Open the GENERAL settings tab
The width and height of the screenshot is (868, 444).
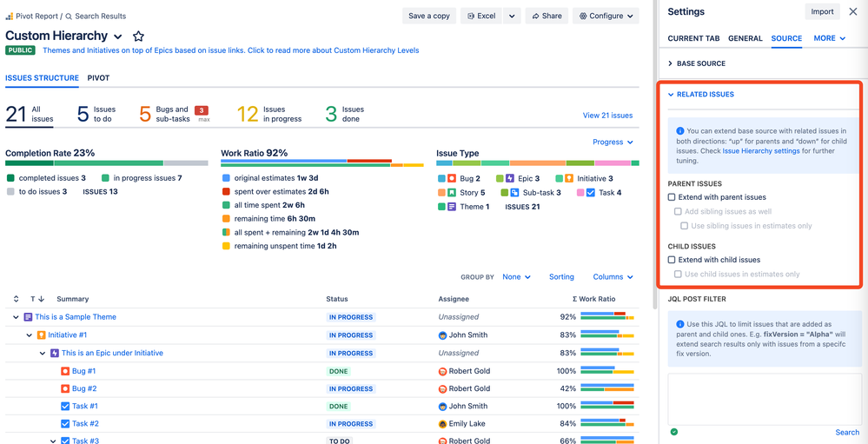745,38
